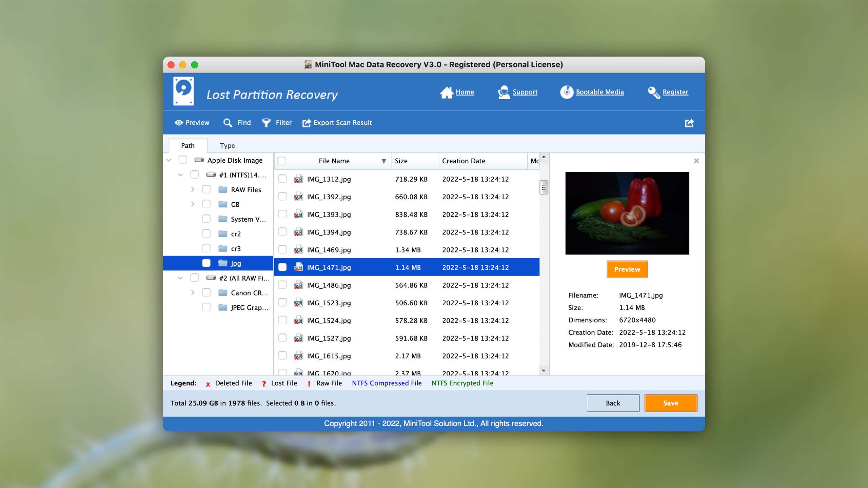The height and width of the screenshot is (488, 868).
Task: Check the IMG_1527.jpg checkbox
Action: [282, 338]
